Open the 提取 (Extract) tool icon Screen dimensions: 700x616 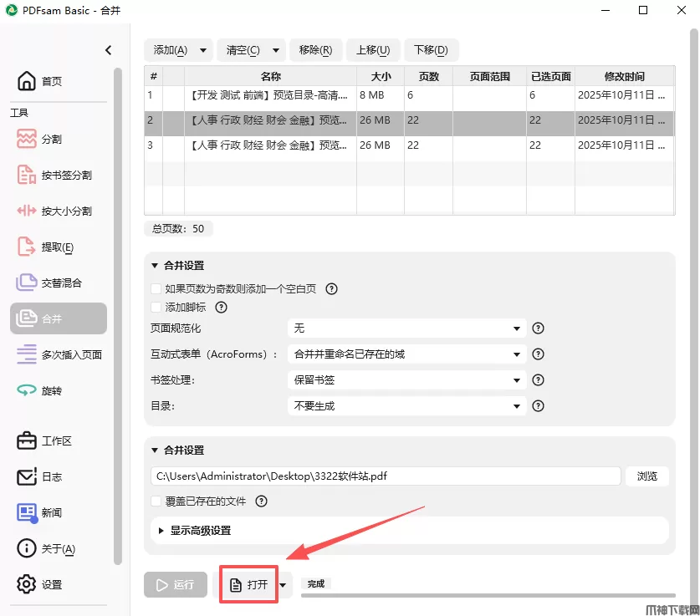point(27,247)
